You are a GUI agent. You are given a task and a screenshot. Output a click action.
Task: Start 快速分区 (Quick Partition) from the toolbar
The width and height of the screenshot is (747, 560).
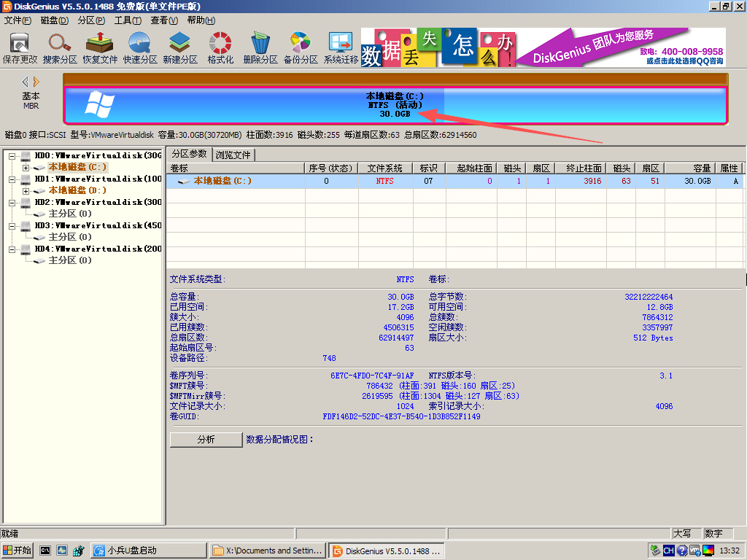point(140,47)
